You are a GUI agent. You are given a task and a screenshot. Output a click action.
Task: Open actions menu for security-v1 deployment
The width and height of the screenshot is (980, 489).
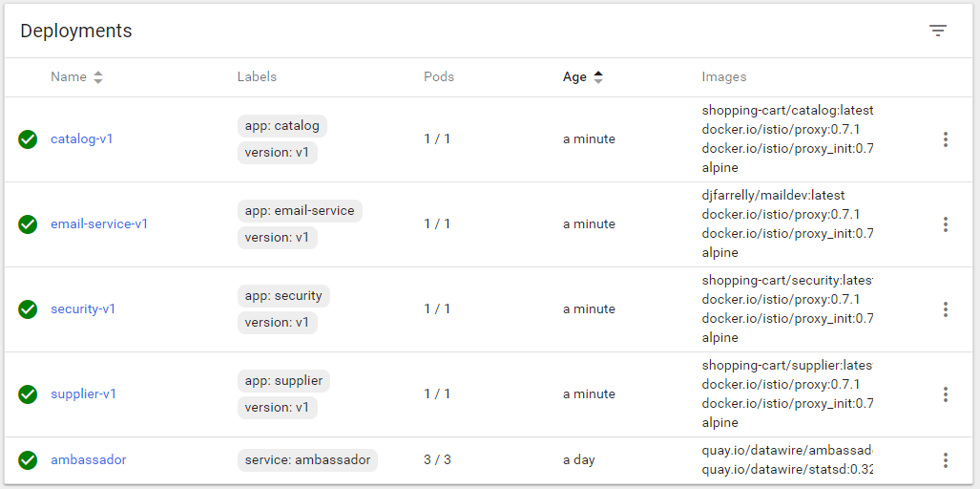[x=945, y=309]
